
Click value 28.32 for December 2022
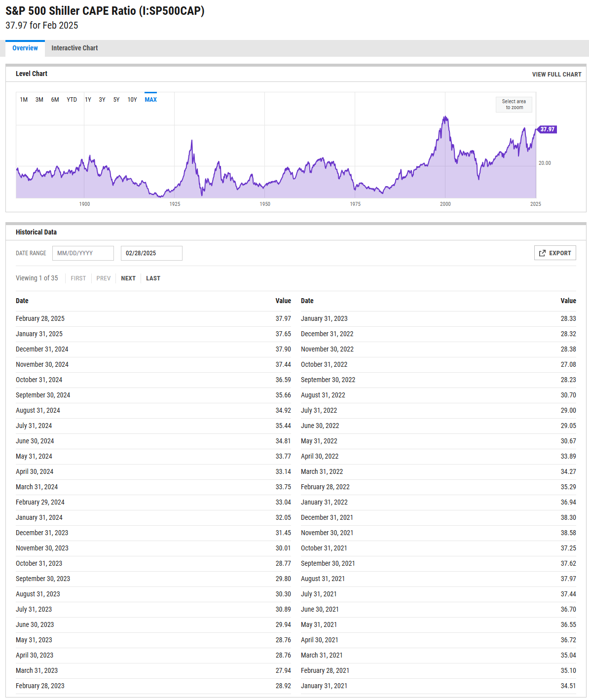568,334
